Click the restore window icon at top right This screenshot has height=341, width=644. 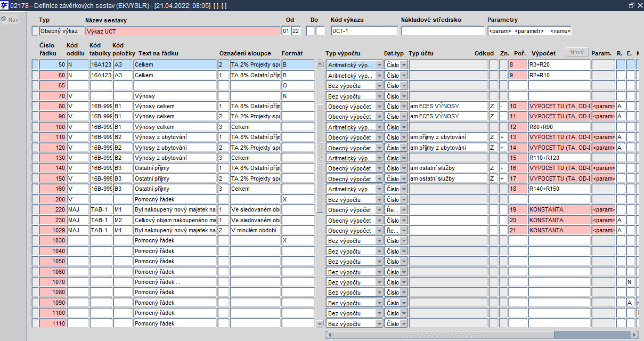pos(632,5)
